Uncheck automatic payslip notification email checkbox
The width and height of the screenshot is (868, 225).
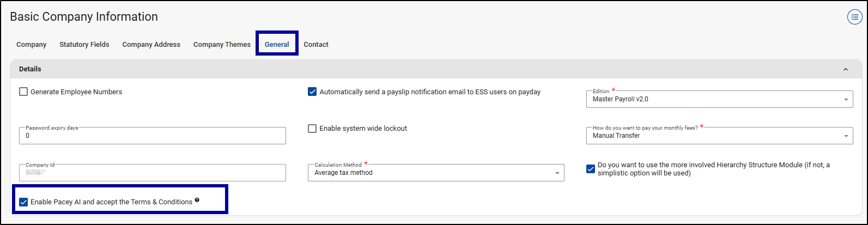coord(312,92)
